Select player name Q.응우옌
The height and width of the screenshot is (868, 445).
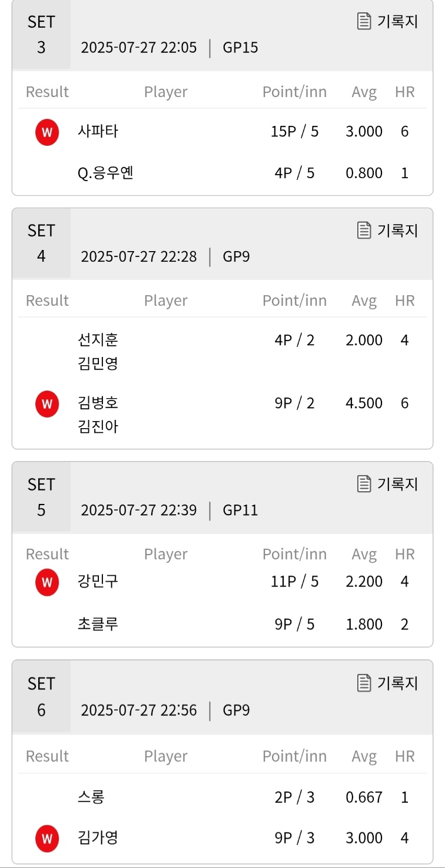click(105, 173)
